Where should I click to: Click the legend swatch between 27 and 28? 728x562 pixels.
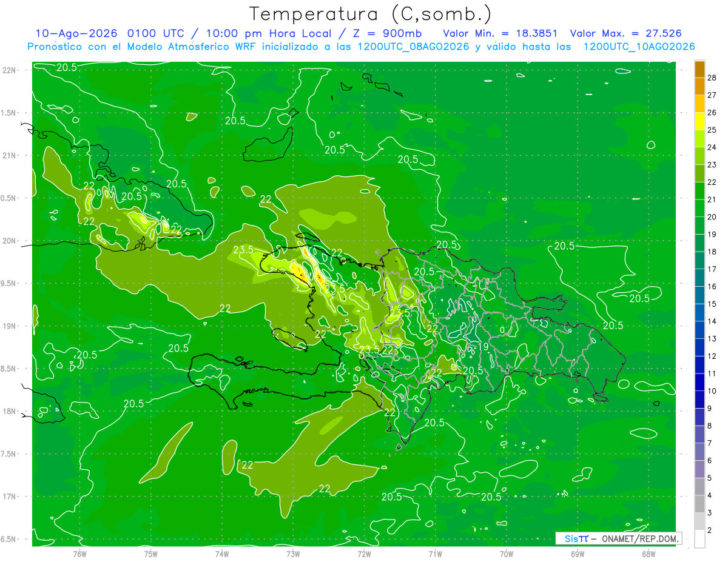coord(699,86)
